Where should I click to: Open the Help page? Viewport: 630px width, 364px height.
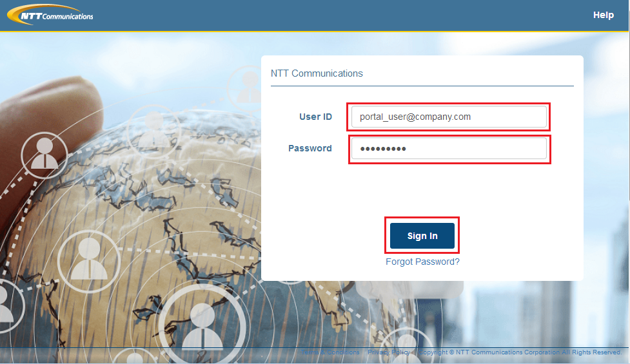(603, 15)
